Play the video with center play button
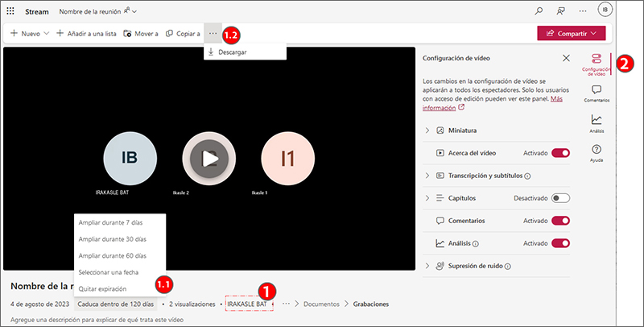644x327 pixels. pos(209,158)
